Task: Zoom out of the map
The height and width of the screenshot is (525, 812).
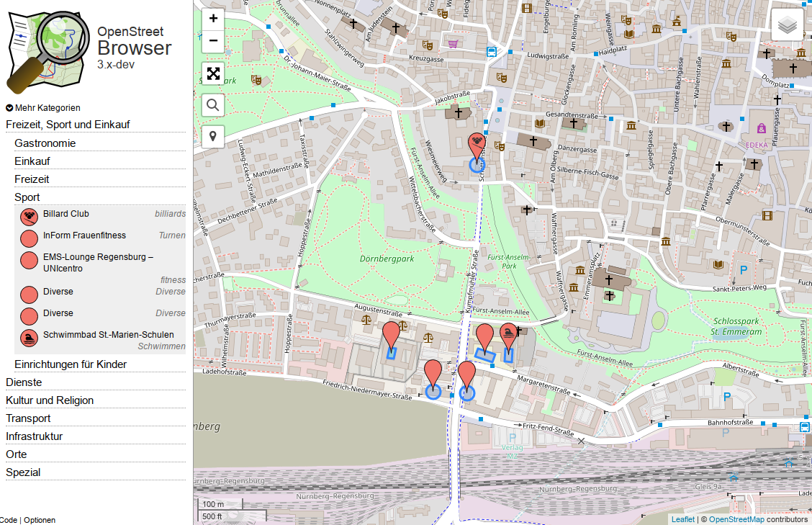Action: 213,40
